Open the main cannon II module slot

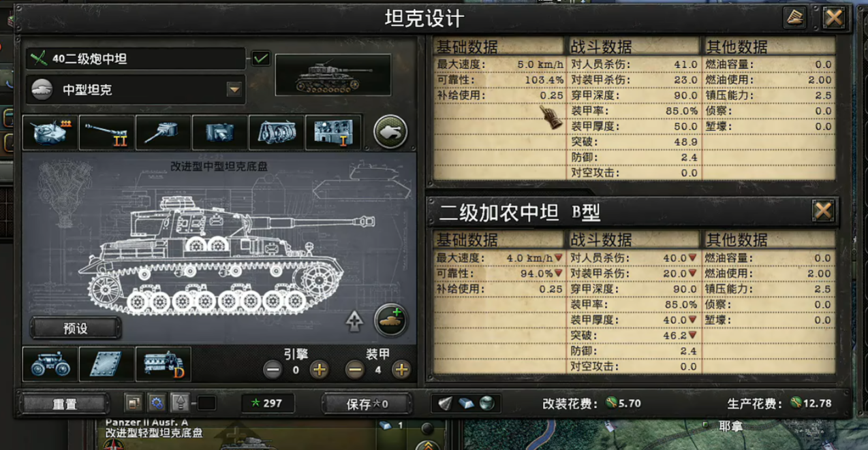(x=106, y=132)
